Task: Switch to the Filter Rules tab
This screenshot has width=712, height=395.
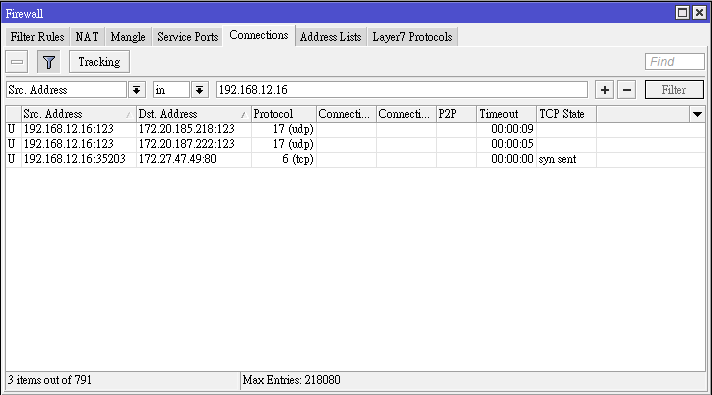Action: click(x=37, y=37)
